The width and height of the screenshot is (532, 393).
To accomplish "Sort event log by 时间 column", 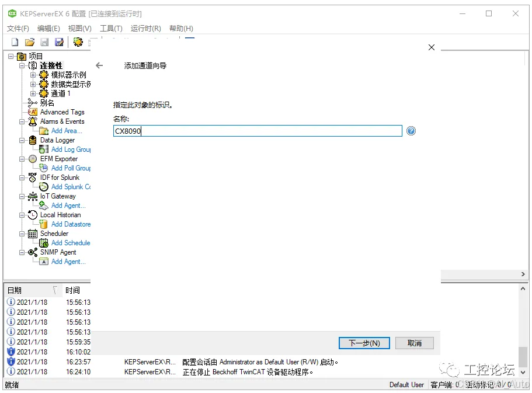I will (x=77, y=290).
